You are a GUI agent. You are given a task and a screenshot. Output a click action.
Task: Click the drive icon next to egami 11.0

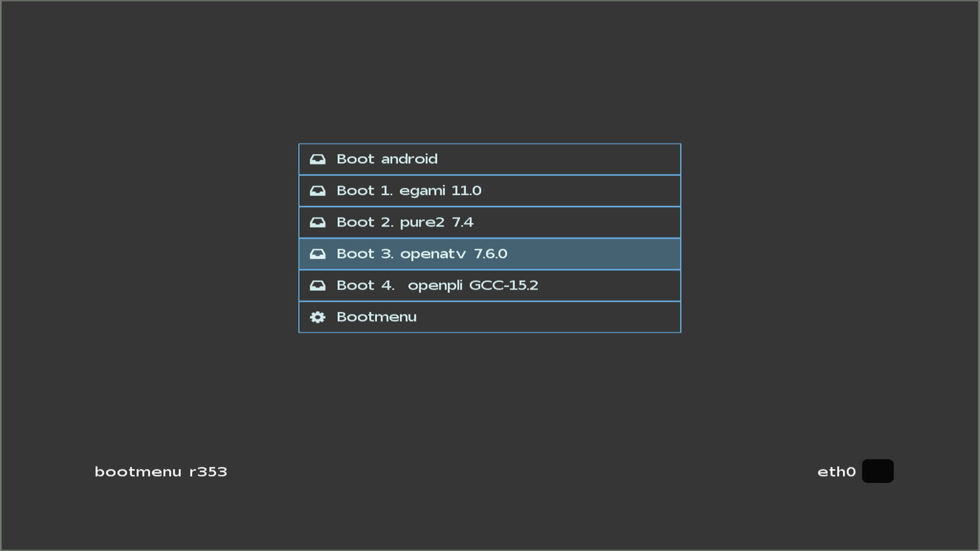tap(317, 191)
